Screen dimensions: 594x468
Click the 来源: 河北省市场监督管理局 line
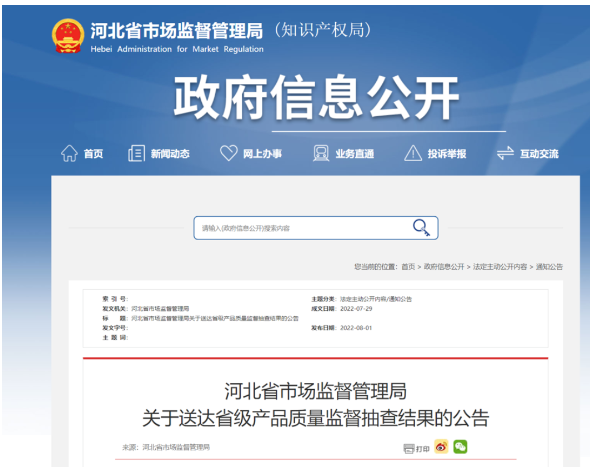[166, 448]
